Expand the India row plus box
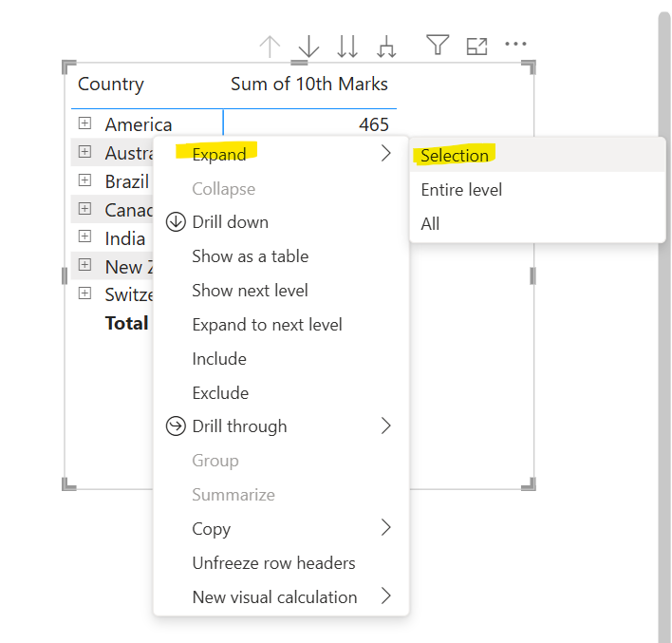 click(84, 236)
